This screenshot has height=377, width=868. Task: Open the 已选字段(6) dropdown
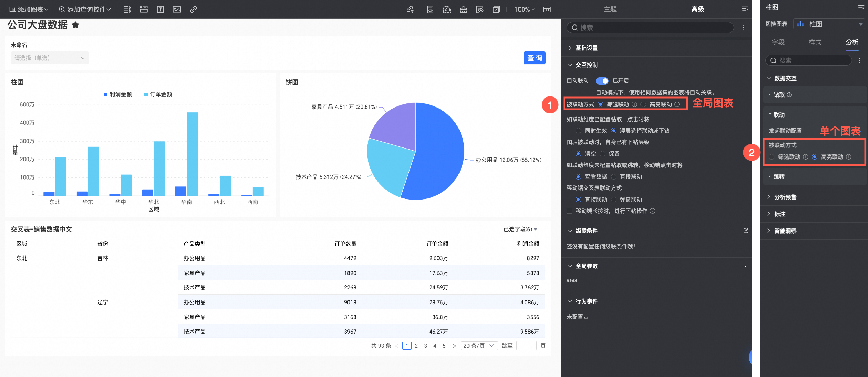pyautogui.click(x=521, y=229)
